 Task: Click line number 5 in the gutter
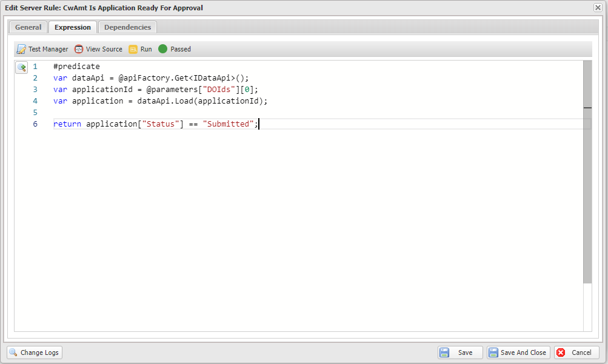click(35, 112)
